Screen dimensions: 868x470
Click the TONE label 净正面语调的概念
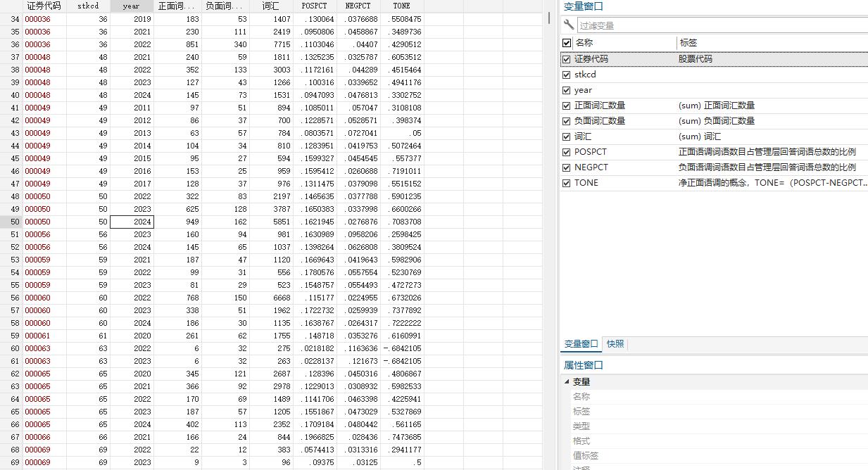click(772, 183)
